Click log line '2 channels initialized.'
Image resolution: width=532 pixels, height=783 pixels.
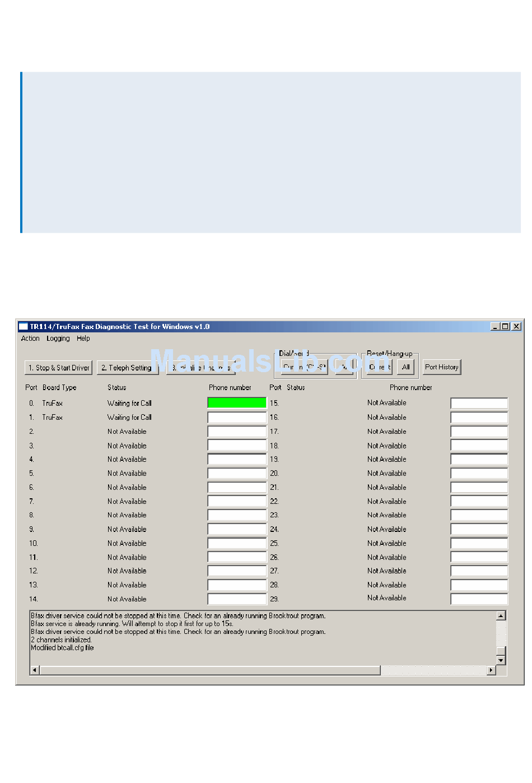click(x=61, y=640)
